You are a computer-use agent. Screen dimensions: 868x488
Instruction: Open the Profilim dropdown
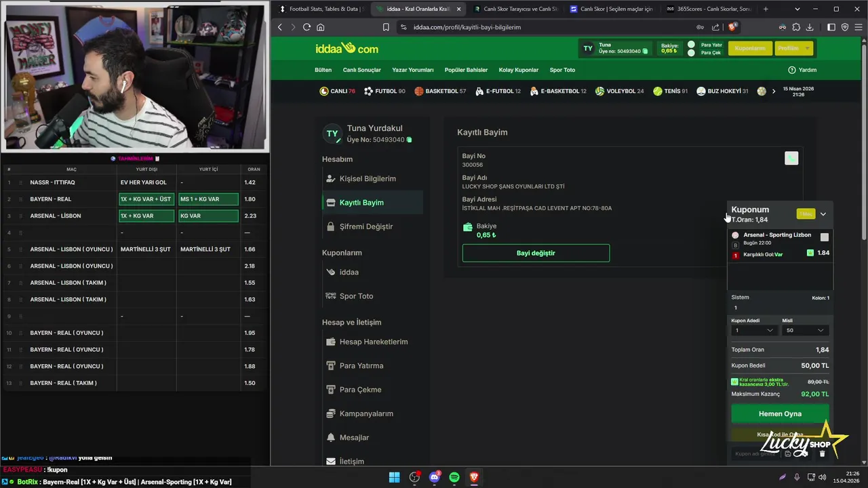793,48
